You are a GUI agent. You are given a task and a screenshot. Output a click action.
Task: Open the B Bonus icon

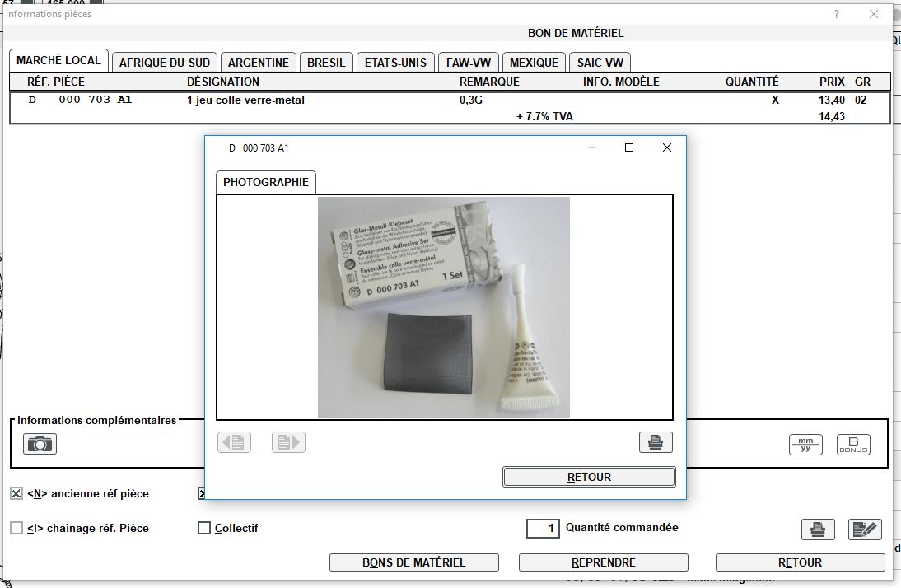tap(853, 445)
